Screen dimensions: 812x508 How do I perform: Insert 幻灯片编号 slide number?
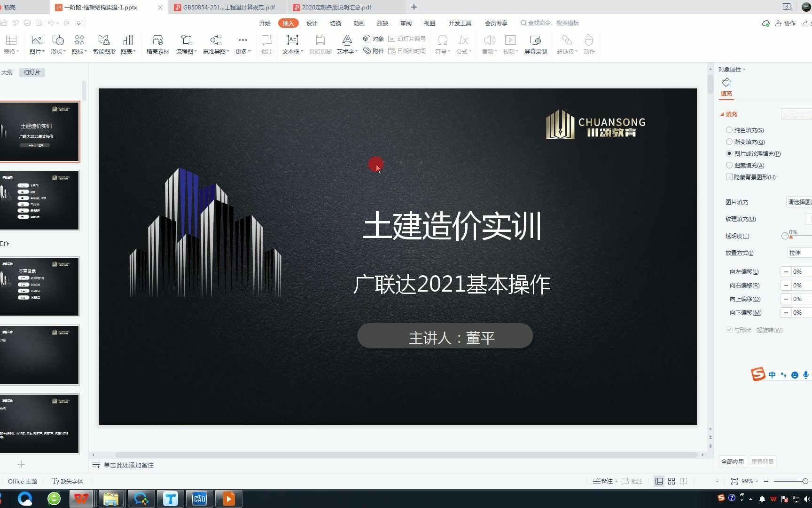click(x=407, y=39)
